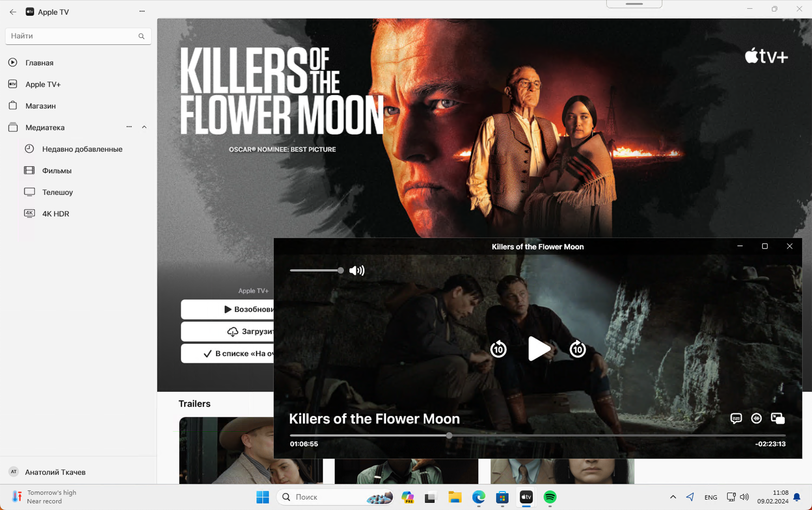Image resolution: width=812 pixels, height=510 pixels.
Task: Click the playback progress bar in the player
Action: tap(538, 435)
